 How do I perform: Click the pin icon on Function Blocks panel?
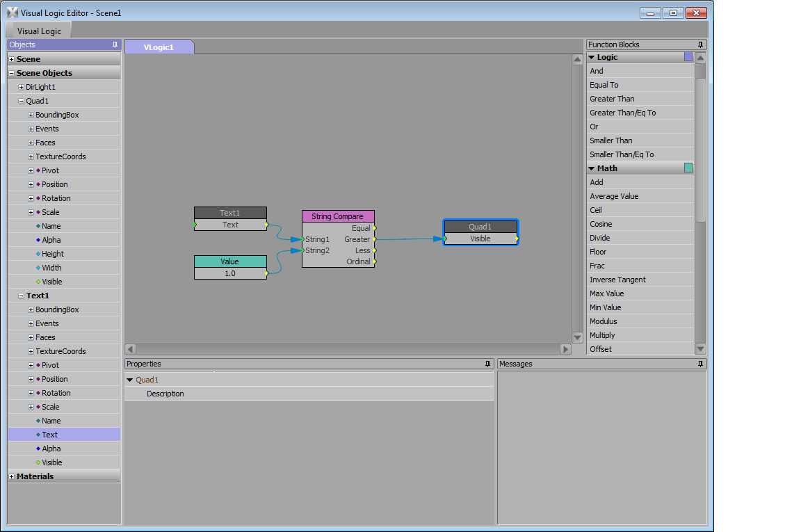700,45
